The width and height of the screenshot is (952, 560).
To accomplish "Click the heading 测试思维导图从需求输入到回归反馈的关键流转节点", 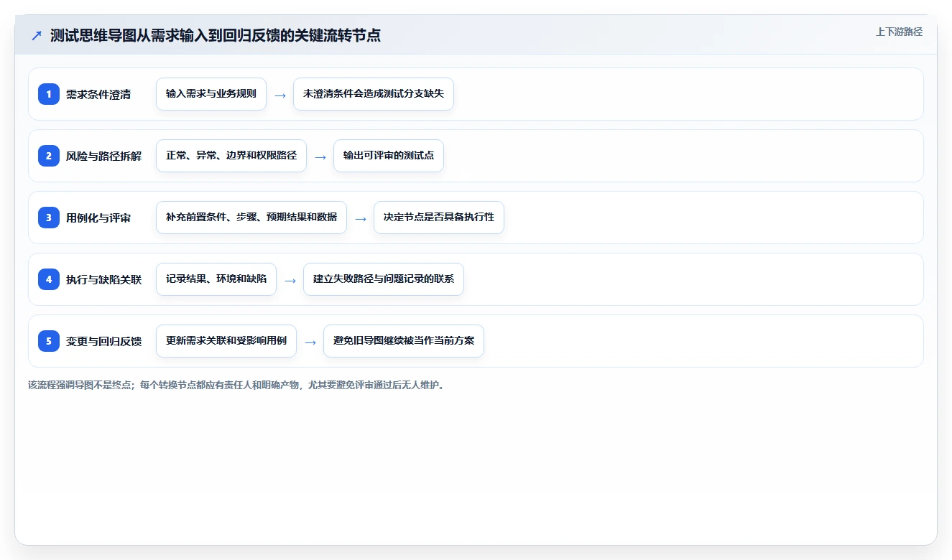I will pos(216,35).
